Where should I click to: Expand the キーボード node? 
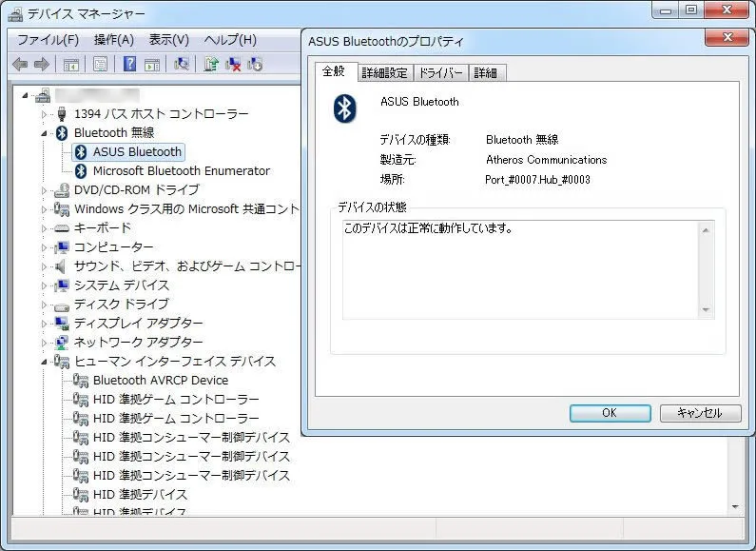(45, 228)
